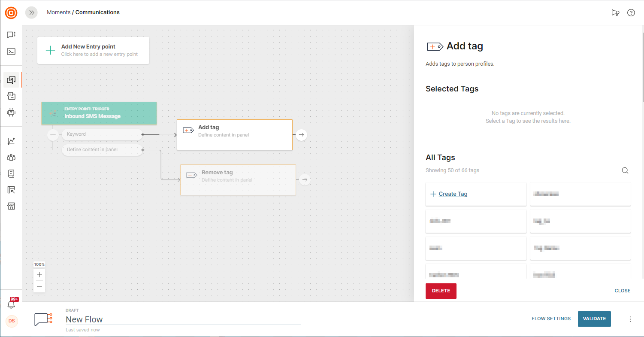644x337 pixels.
Task: Open FLOW SETTINGS
Action: 551,319
